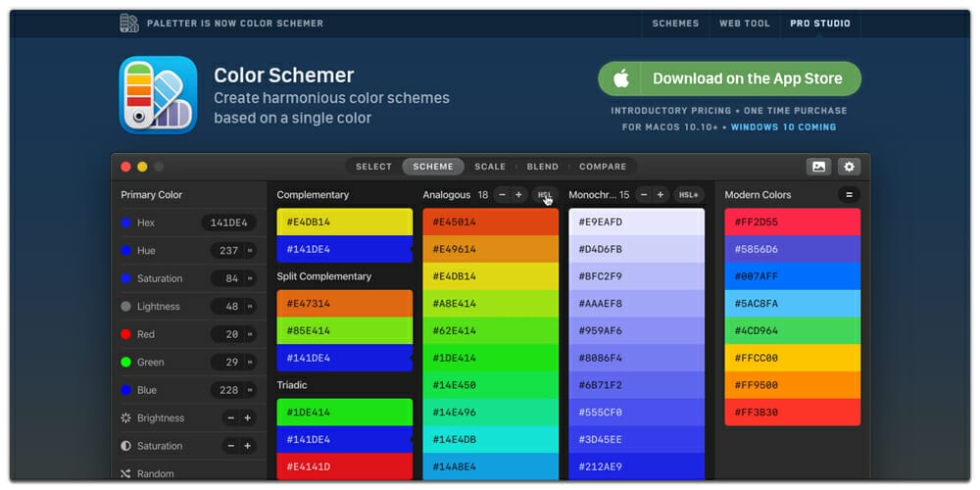This screenshot has width=980, height=490.
Task: Select Modern Colors swatch #5AC8FA
Action: [x=793, y=303]
